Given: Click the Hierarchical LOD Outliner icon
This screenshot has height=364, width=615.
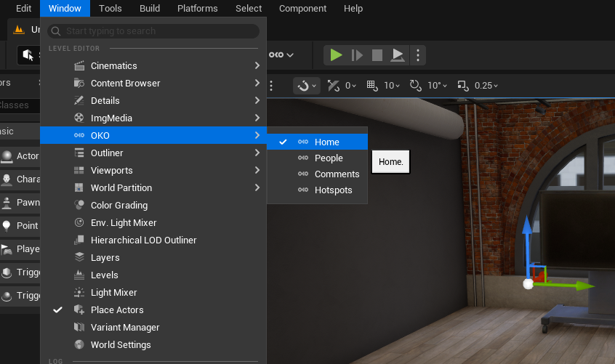Looking at the screenshot, I should pos(79,240).
